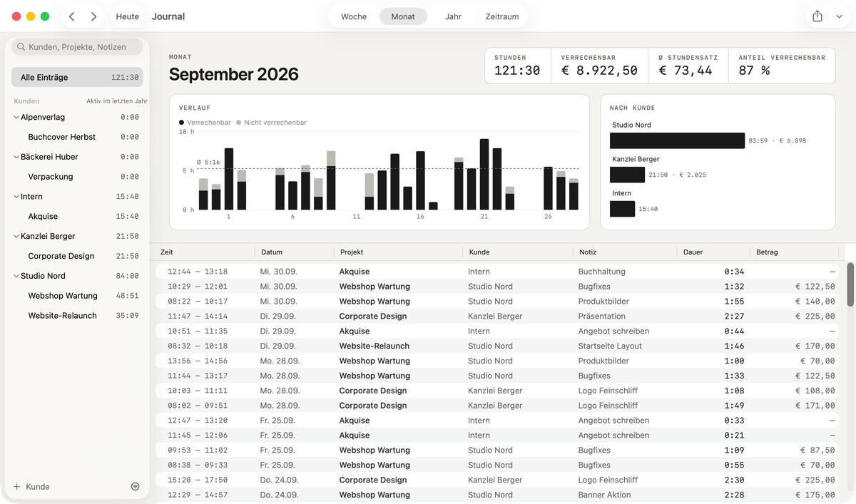Sort the table by Betrag header
856x504 pixels.
click(x=795, y=252)
